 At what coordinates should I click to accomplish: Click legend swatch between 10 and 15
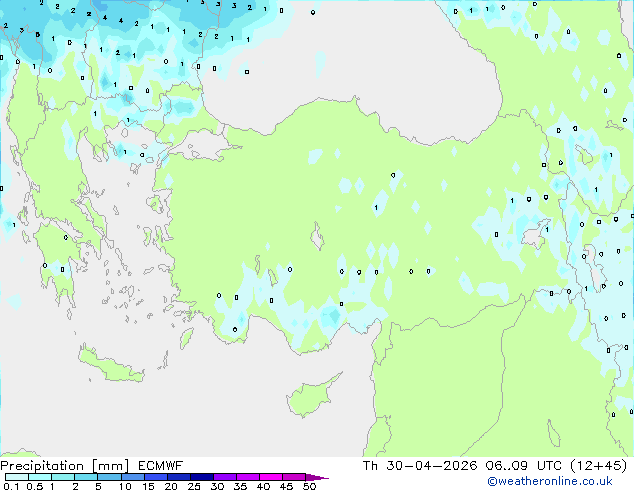[x=132, y=477]
